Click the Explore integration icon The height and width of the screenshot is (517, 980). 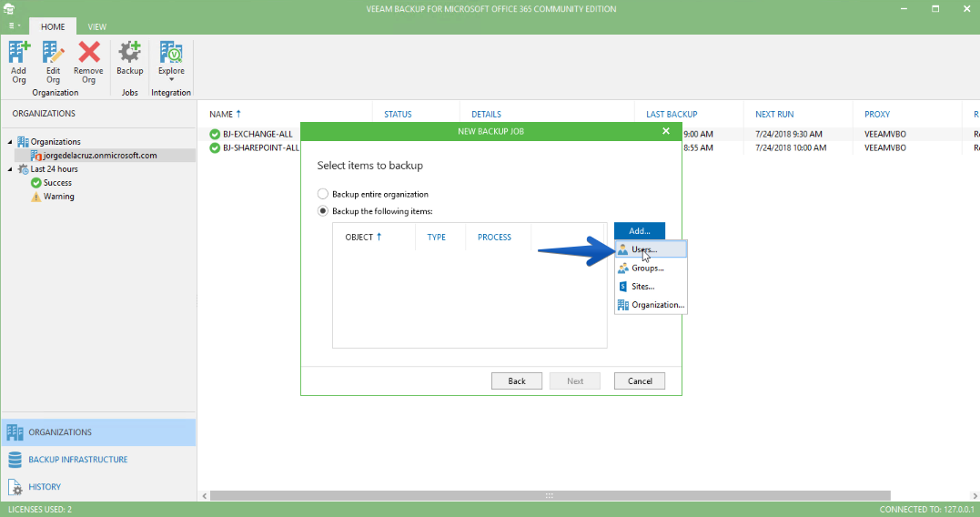tap(171, 53)
